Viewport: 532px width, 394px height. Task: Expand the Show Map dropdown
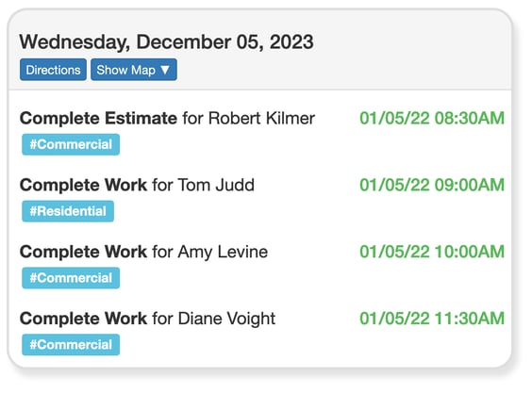(134, 70)
